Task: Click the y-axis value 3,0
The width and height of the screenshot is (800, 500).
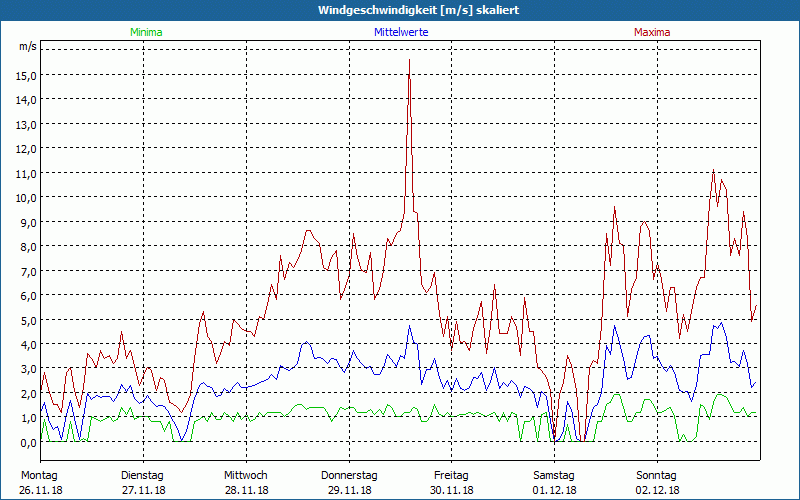Action: tap(28, 369)
